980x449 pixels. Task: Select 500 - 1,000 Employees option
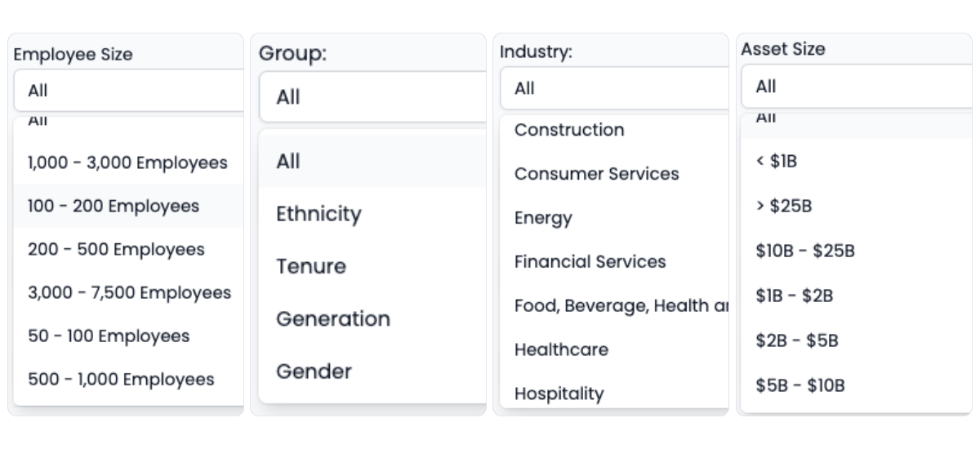121,379
